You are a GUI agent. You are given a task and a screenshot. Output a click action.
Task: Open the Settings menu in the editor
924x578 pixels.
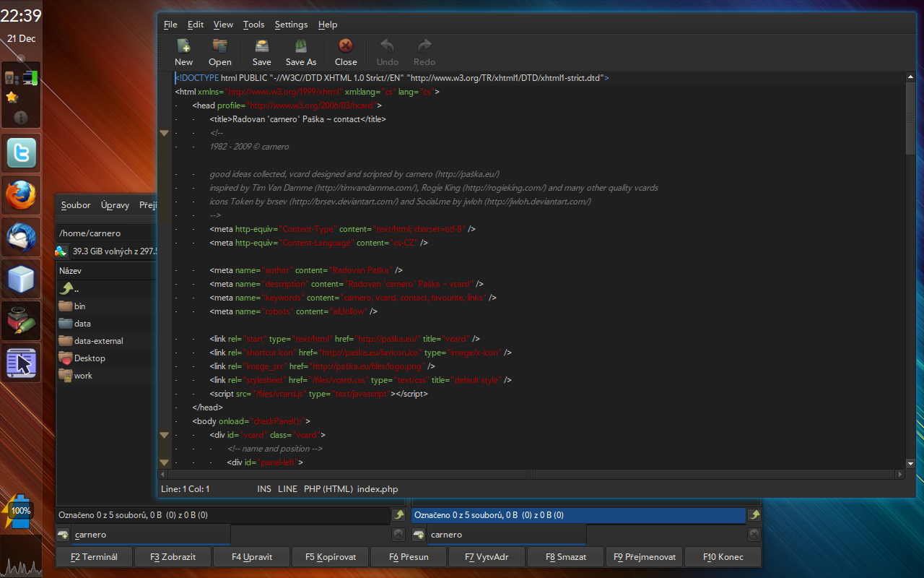tap(291, 25)
